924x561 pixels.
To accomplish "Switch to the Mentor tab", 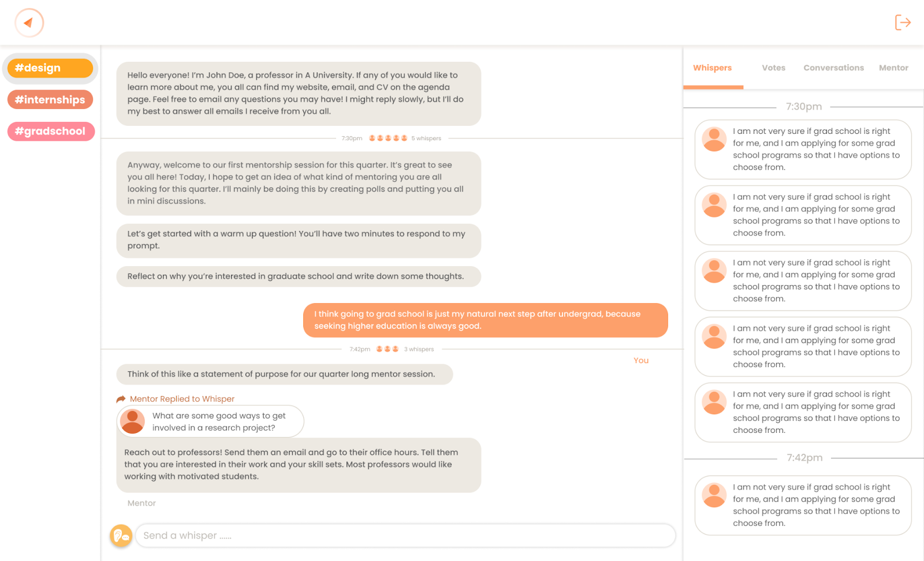I will point(893,68).
